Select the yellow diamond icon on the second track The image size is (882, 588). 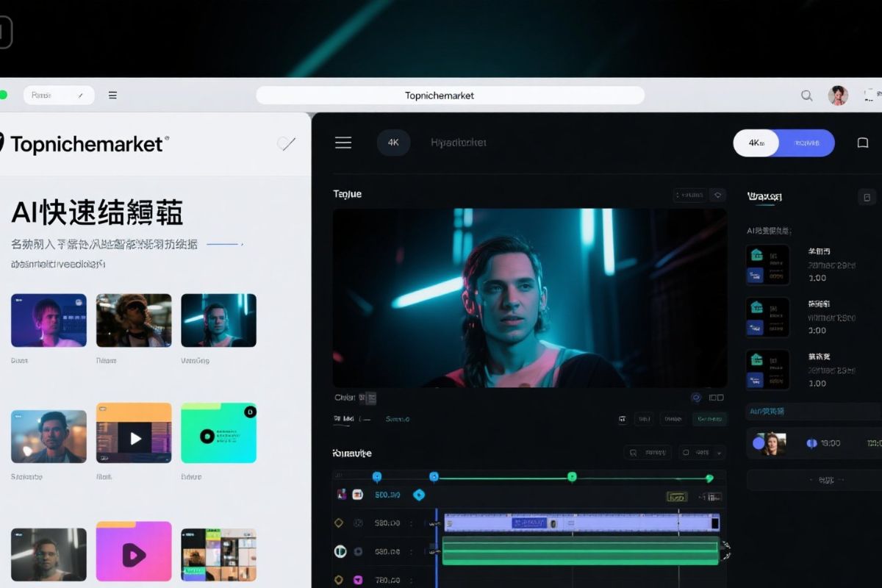pos(338,522)
